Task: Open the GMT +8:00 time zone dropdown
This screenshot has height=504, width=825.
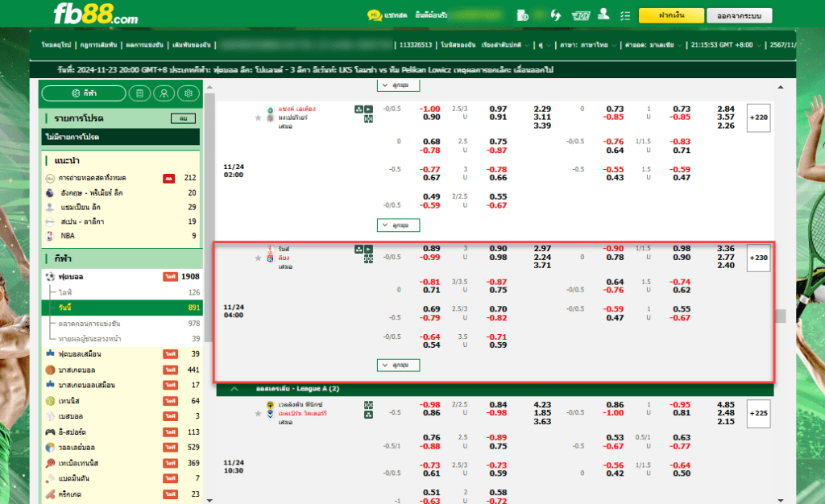Action: click(x=726, y=45)
